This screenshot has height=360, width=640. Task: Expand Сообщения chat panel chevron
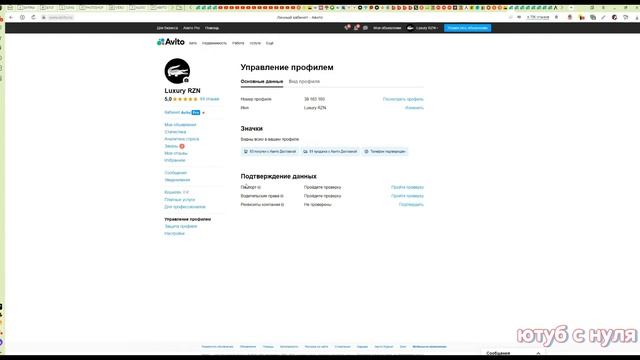pos(538,353)
